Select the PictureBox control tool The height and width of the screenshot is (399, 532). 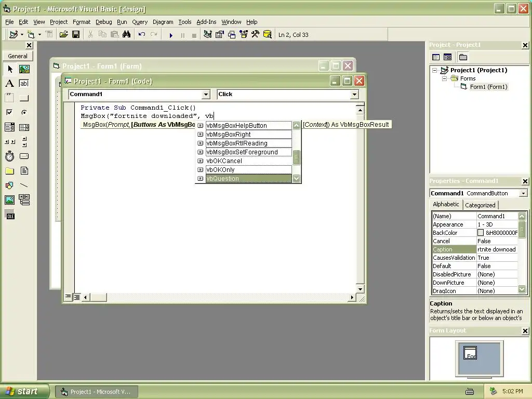[24, 69]
